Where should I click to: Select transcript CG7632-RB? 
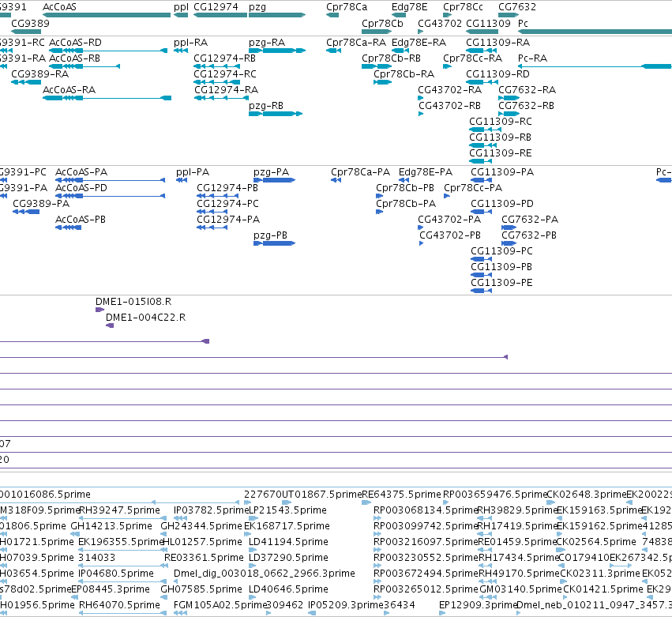point(526,106)
